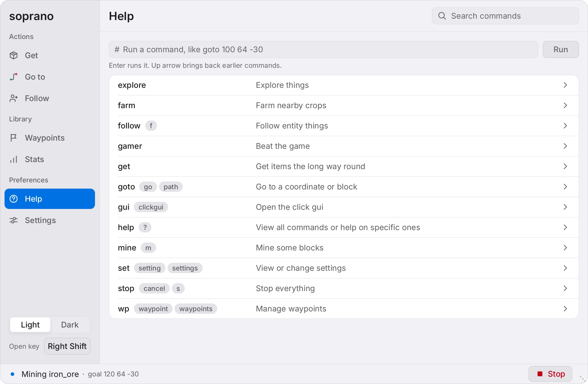The height and width of the screenshot is (384, 588).
Task: Click the 'goal 120 64 -30' status
Action: coord(113,374)
